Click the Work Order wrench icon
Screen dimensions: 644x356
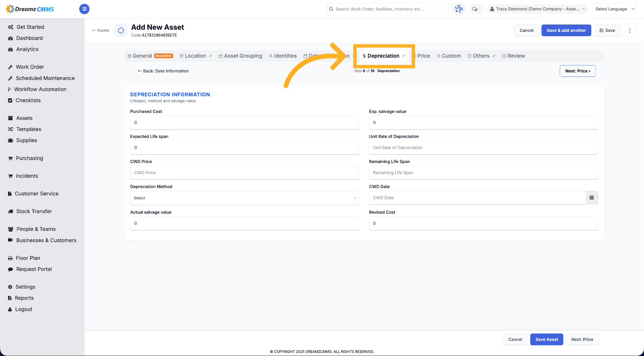tap(10, 67)
